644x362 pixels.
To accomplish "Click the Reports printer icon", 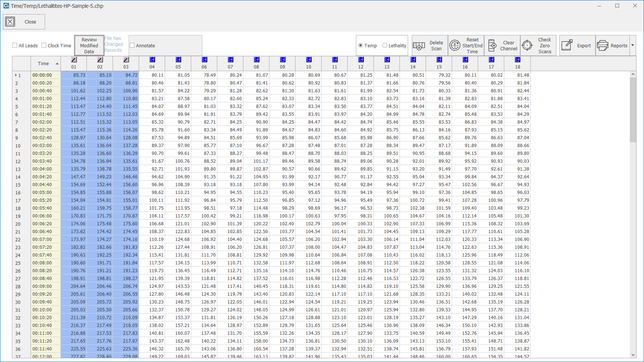I will [603, 45].
